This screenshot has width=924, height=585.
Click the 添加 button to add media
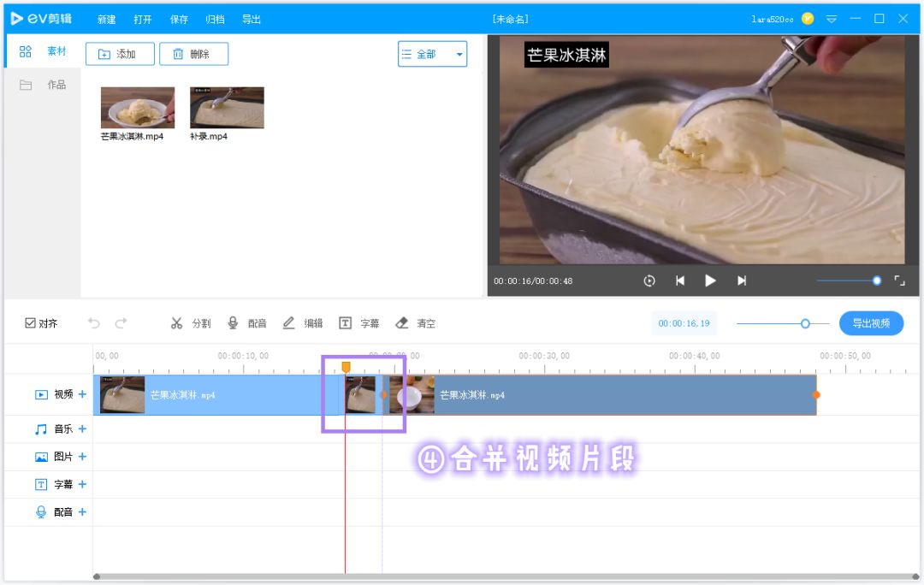(x=120, y=53)
